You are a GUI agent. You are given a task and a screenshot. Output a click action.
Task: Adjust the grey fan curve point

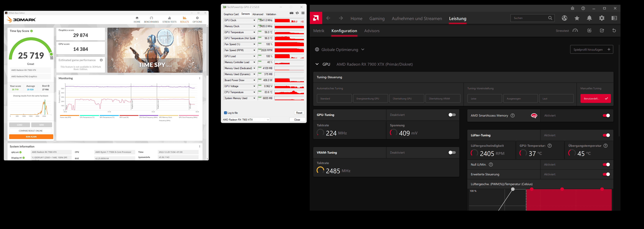click(513, 189)
